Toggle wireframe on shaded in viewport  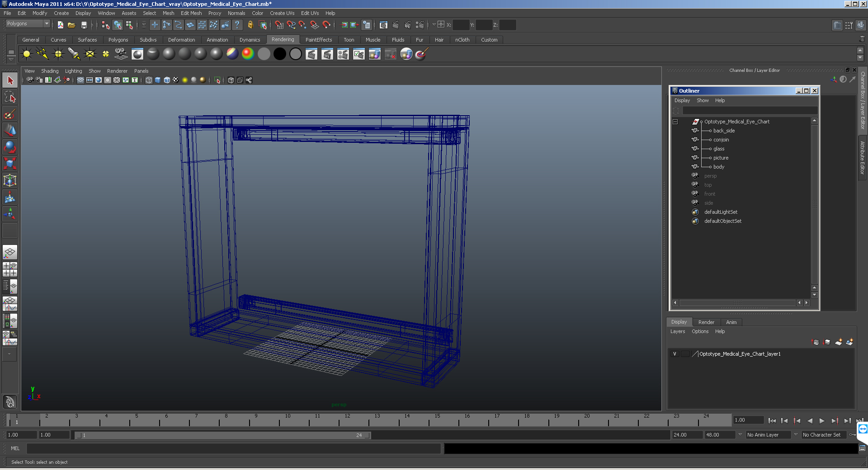pos(167,80)
